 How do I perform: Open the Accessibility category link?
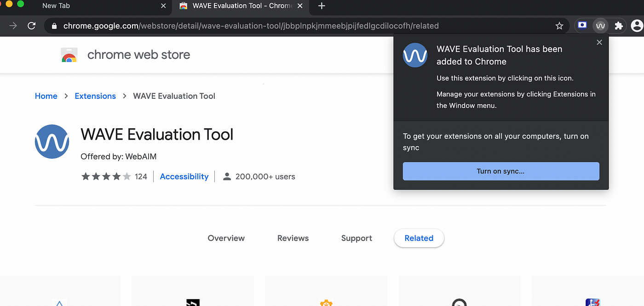click(x=184, y=176)
